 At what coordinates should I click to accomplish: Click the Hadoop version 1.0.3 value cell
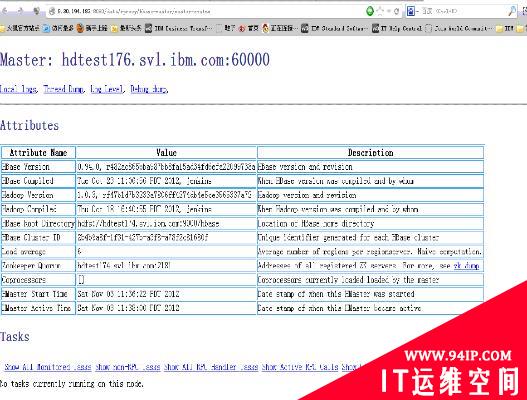tap(166, 195)
